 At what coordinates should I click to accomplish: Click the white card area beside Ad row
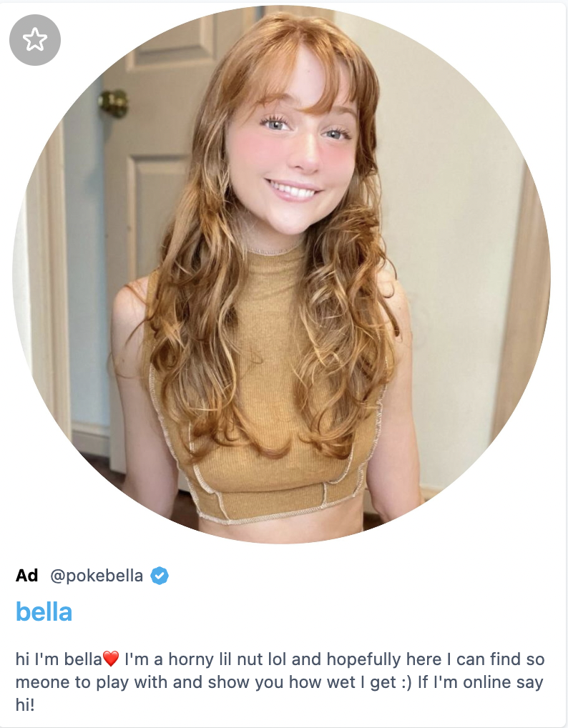(x=367, y=576)
